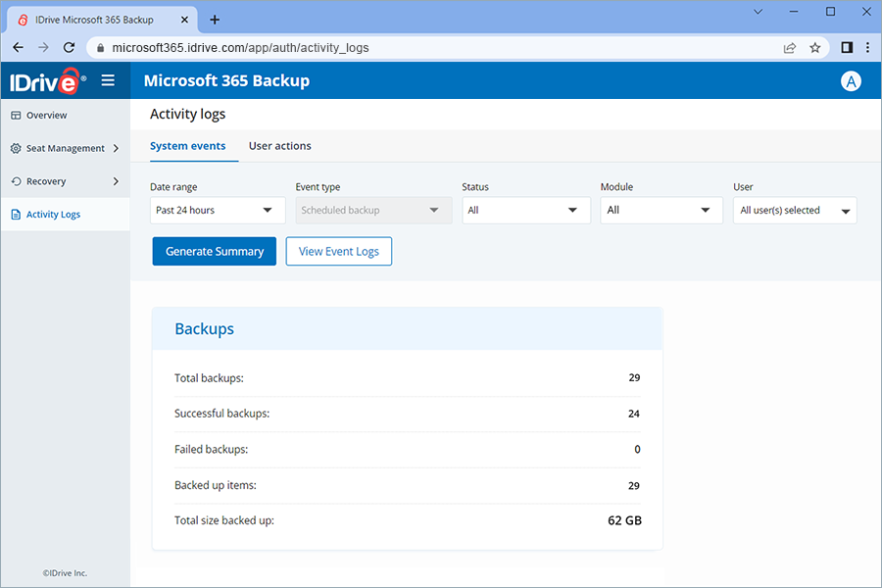Reload the page with the refresh icon
Screen dimensions: 882x588
click(x=69, y=48)
